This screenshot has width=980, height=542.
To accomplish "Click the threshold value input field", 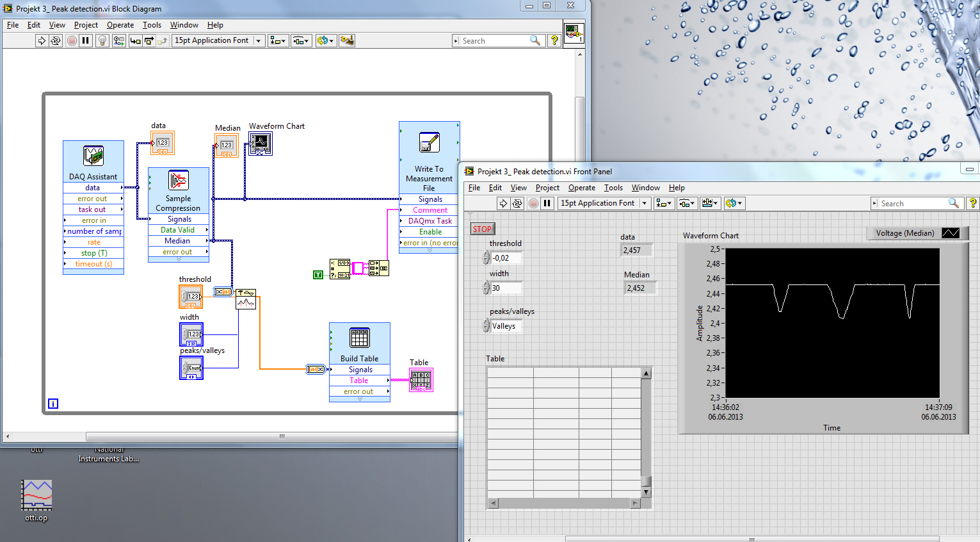I will (506, 258).
